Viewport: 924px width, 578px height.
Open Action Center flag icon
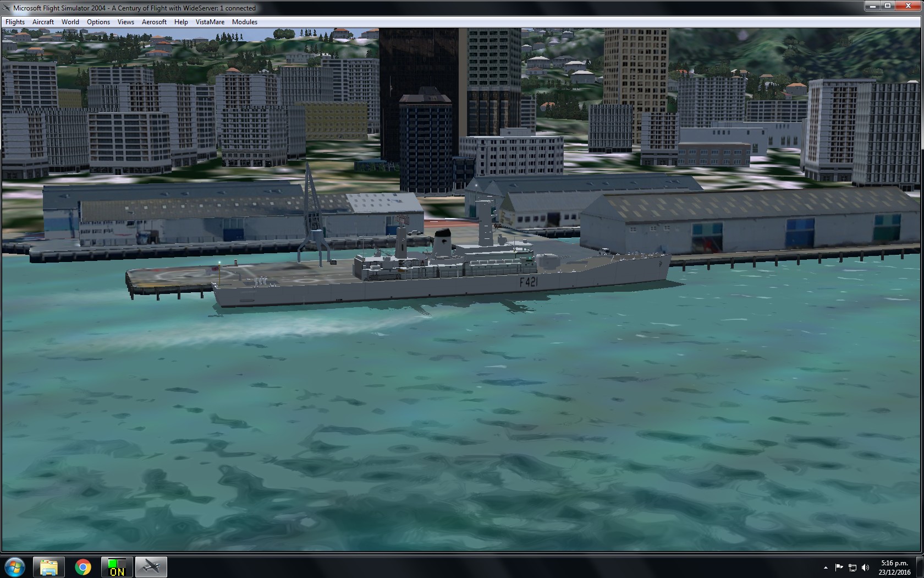839,568
